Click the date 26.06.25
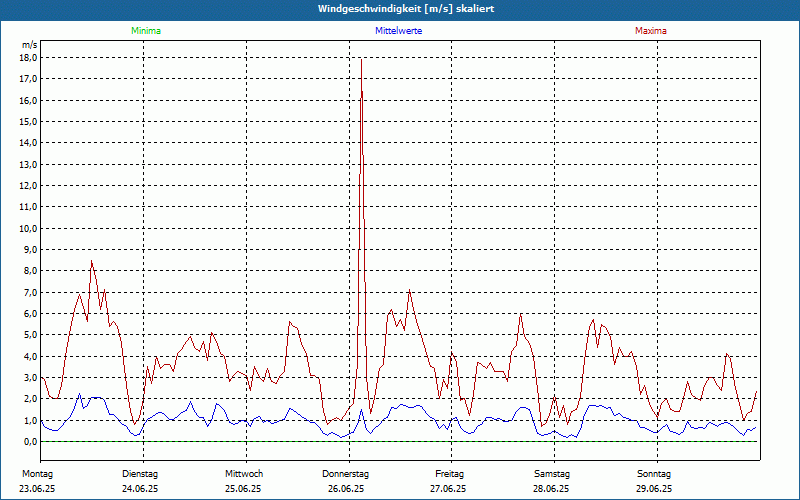Image resolution: width=800 pixels, height=500 pixels. tap(346, 489)
